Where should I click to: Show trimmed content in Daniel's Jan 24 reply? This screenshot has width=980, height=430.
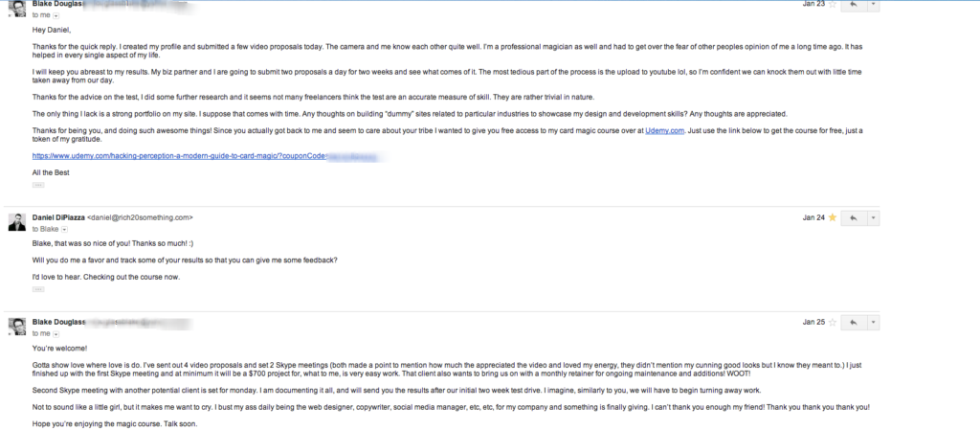click(38, 287)
